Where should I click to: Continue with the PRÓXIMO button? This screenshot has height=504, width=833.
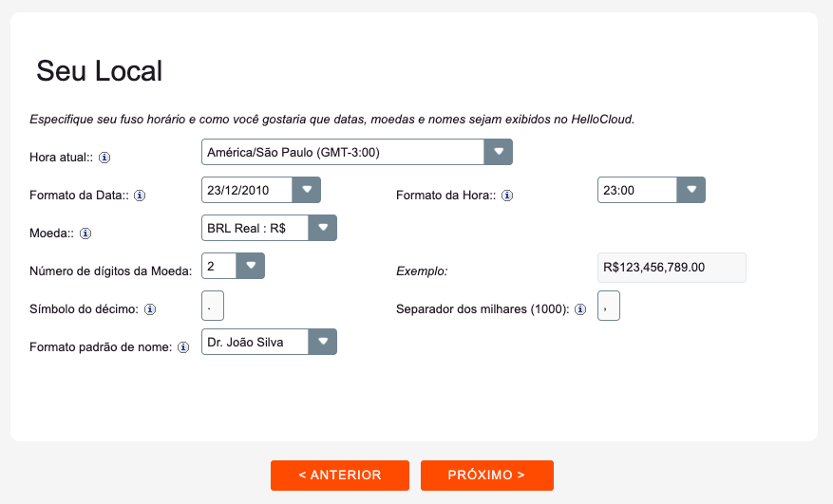[x=487, y=476]
